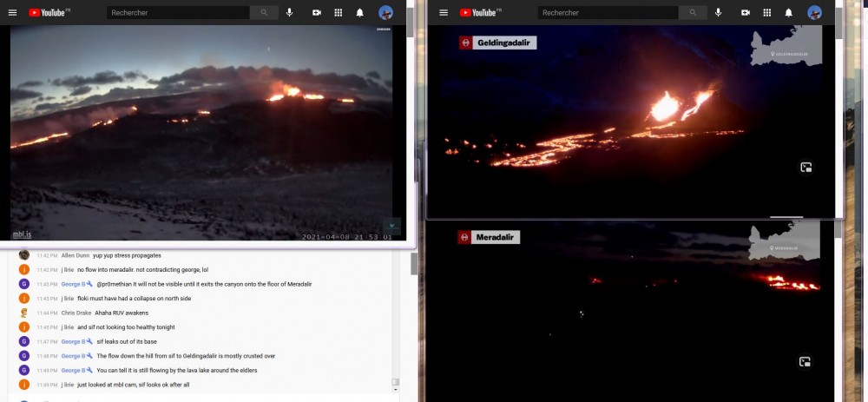Open account avatar menu in left window
Image resolution: width=868 pixels, height=402 pixels.
pyautogui.click(x=386, y=13)
